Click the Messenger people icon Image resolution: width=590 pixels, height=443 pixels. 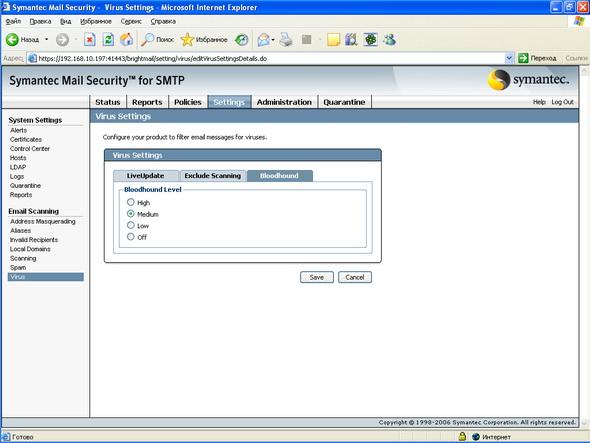click(x=390, y=40)
